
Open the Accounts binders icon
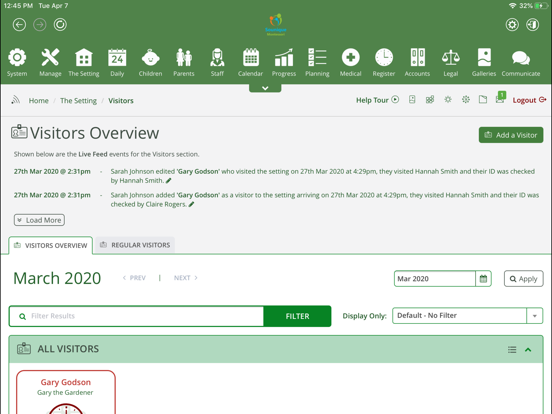417,58
